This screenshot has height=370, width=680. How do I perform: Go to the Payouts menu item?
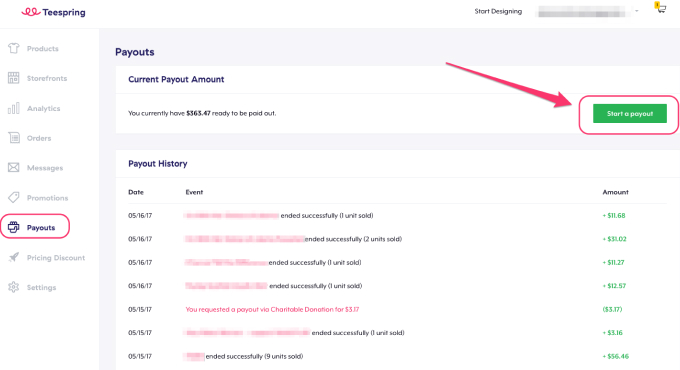[x=35, y=227]
